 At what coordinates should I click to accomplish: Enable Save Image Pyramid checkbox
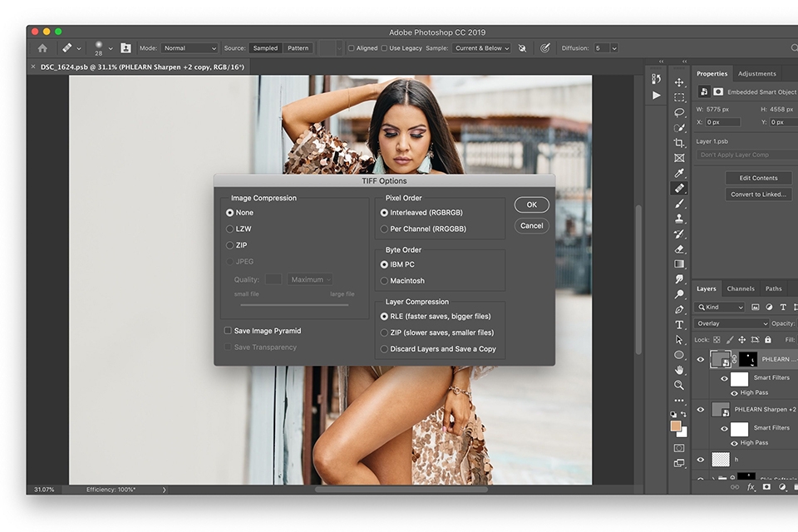(x=228, y=331)
